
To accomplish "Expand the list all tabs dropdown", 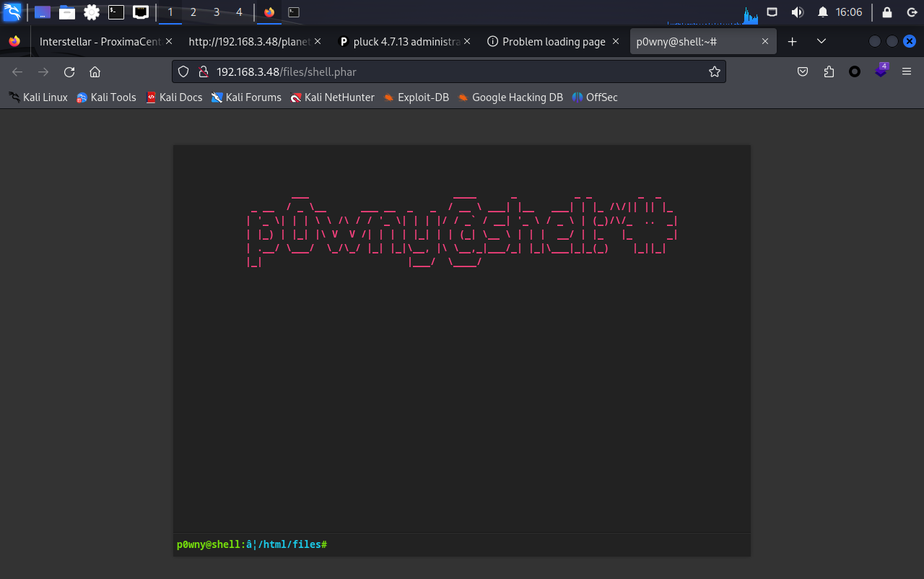I will (x=821, y=42).
